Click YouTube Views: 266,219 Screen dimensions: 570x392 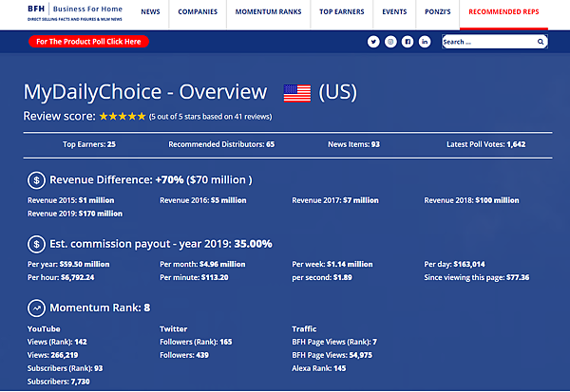tap(52, 355)
